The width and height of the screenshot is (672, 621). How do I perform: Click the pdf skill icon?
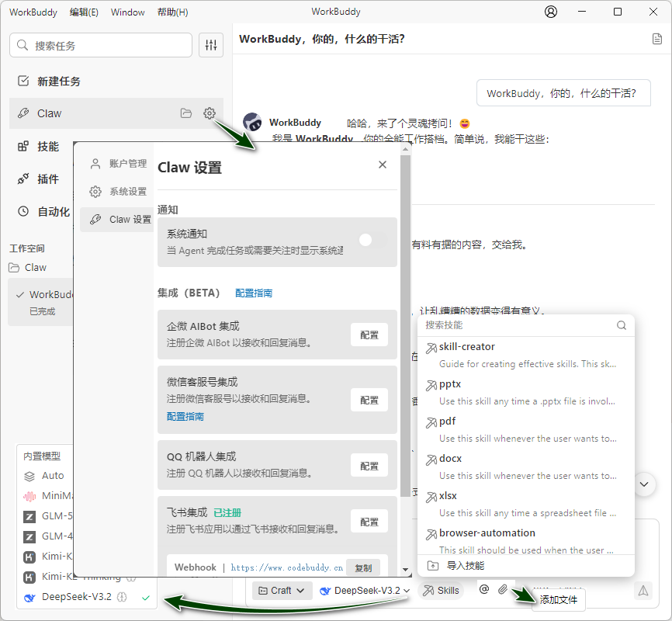tap(431, 422)
